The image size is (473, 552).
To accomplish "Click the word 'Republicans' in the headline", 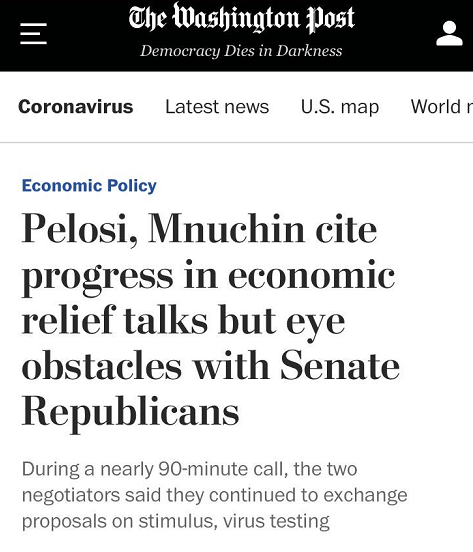I will 131,413.
